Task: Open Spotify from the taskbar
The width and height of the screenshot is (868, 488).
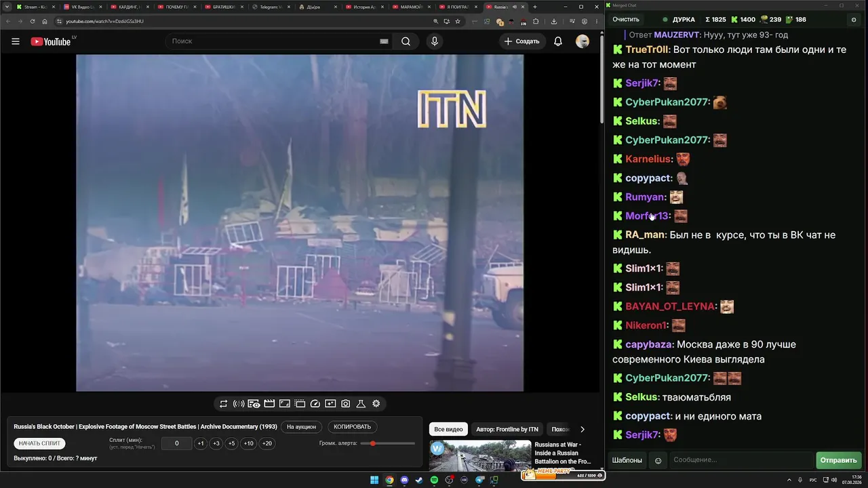Action: click(435, 480)
